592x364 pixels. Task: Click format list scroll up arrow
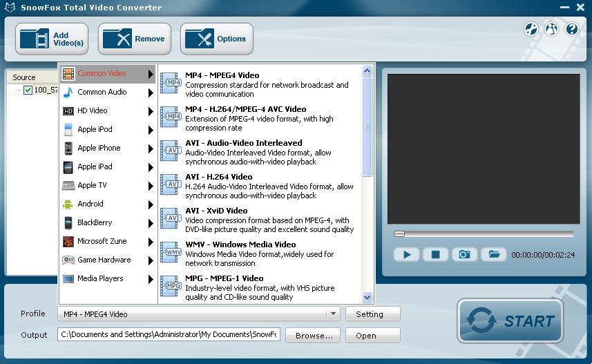click(x=367, y=71)
